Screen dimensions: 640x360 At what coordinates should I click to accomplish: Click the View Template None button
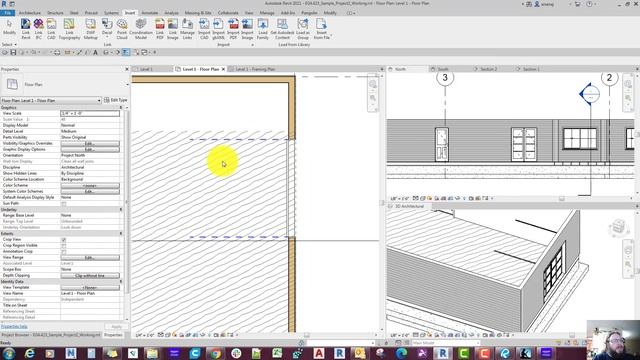point(90,288)
